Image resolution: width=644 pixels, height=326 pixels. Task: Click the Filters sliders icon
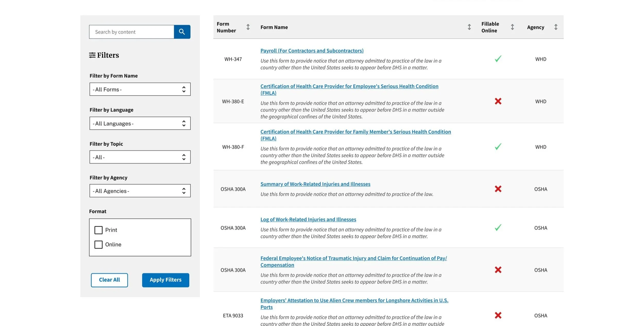(92, 55)
